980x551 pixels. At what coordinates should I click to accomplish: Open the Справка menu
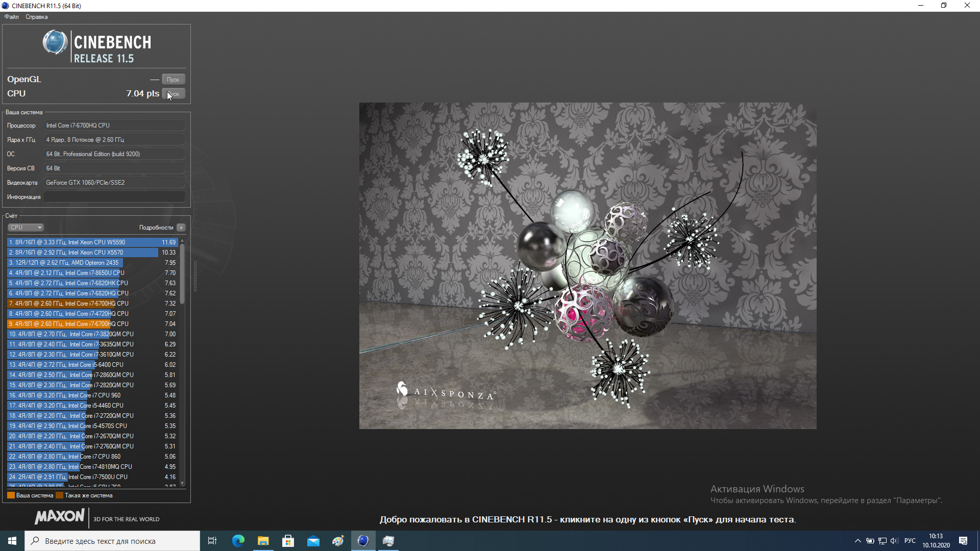37,17
